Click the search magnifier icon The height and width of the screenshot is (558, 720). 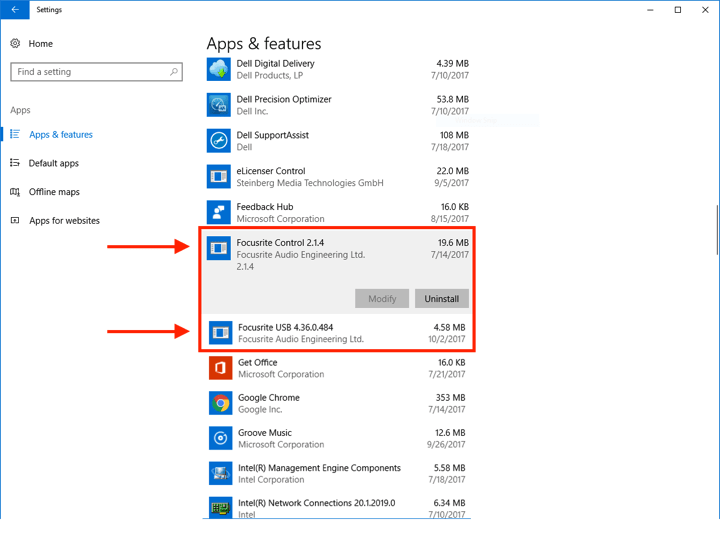(174, 72)
